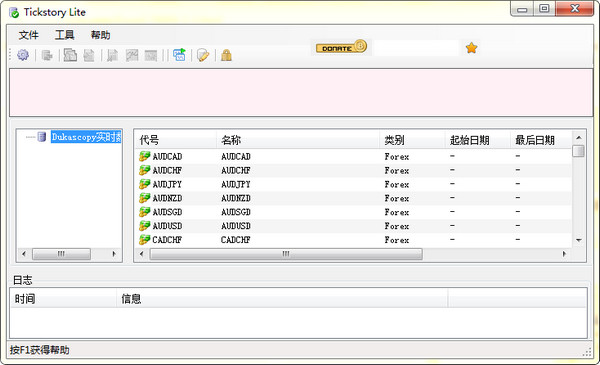Click the grayed line graph toolbar icon
Image resolution: width=600 pixels, height=365 pixels.
click(132, 55)
